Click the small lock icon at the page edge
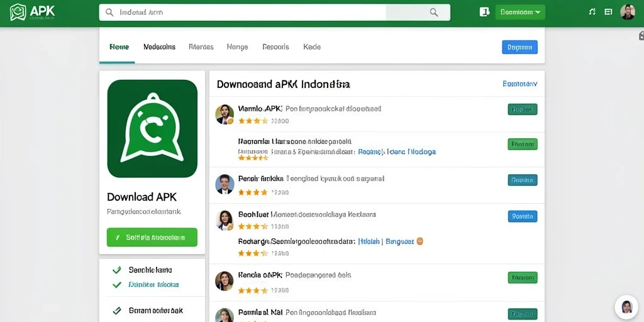This screenshot has width=644, height=322. (641, 36)
